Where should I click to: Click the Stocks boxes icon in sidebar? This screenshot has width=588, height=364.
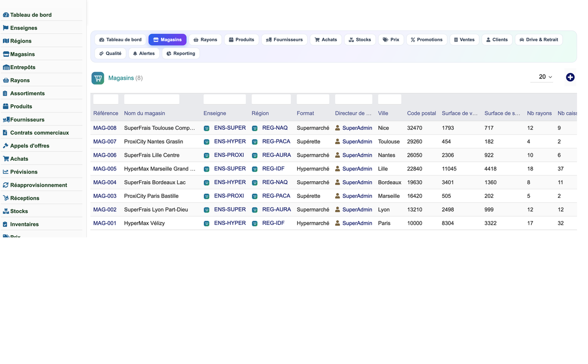(x=6, y=211)
